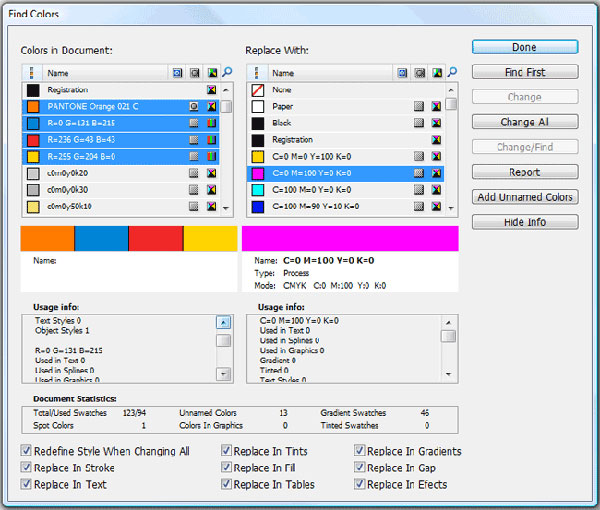Click spot color icon on PANTONE Orange 021 C row
Viewport: 600px width, 510px height.
pos(194,106)
